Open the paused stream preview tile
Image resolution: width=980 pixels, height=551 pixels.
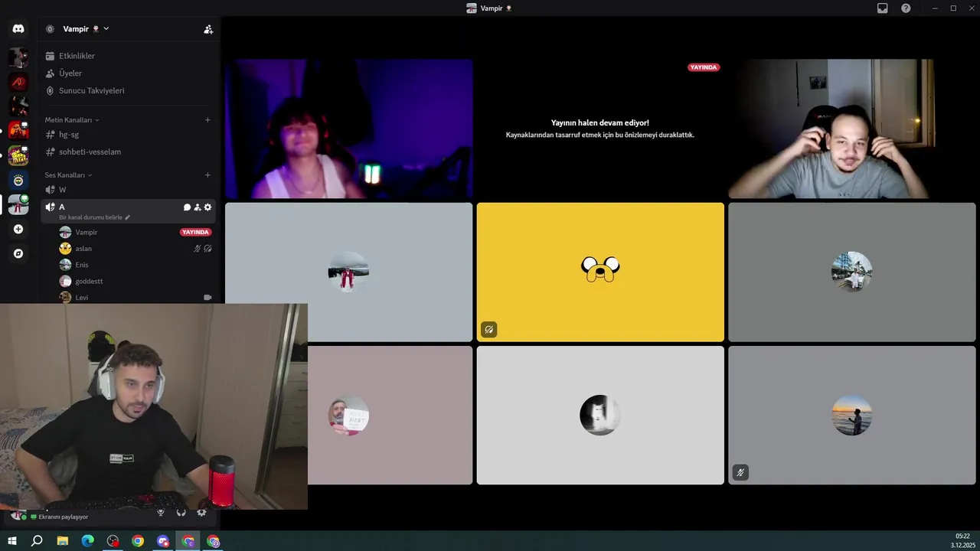pos(600,129)
